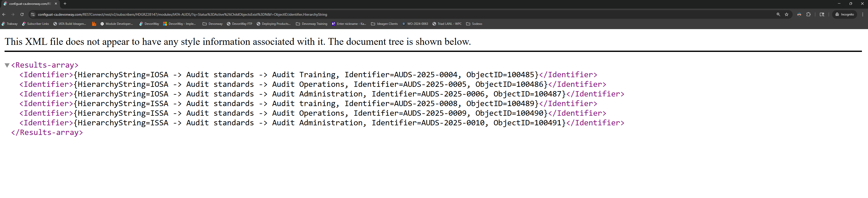
Task: Open the Trakway bookmark
Action: click(x=9, y=24)
